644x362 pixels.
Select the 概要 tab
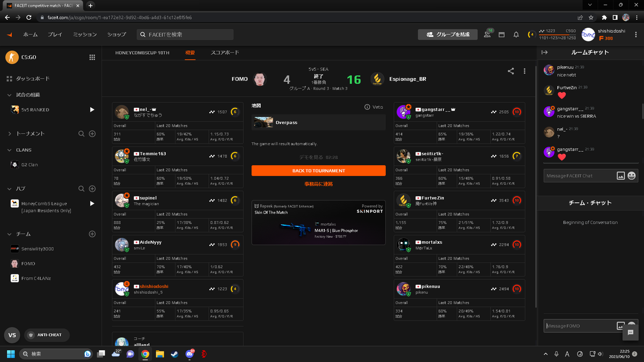(x=190, y=53)
